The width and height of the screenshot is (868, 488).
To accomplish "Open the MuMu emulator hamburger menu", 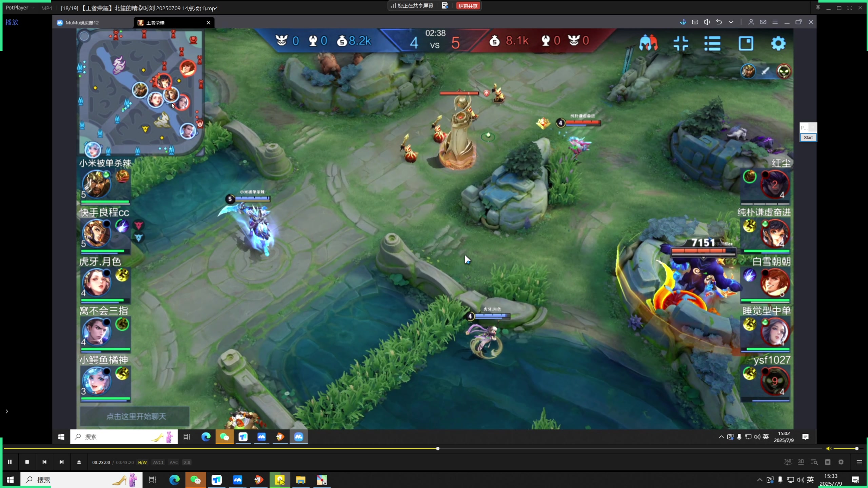I will (775, 22).
